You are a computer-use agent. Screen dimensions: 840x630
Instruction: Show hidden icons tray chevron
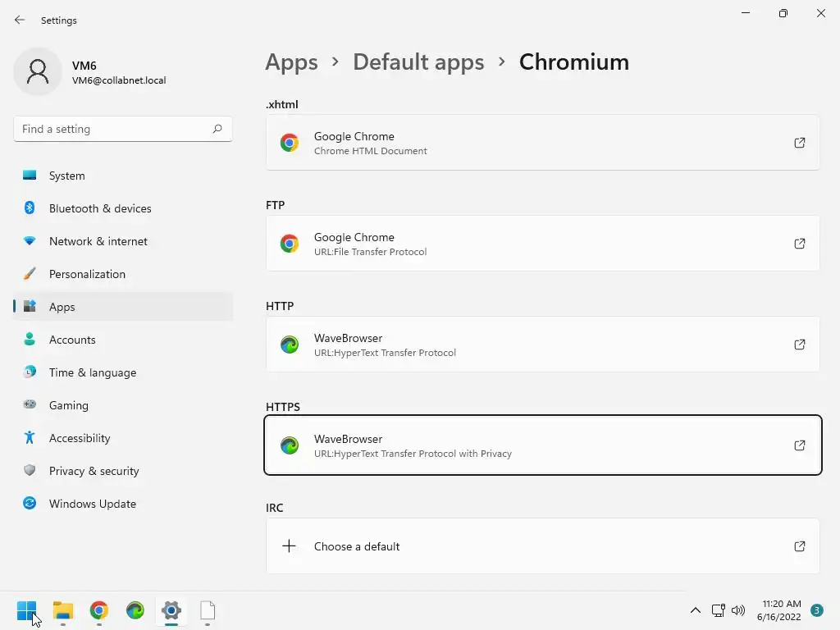point(696,610)
